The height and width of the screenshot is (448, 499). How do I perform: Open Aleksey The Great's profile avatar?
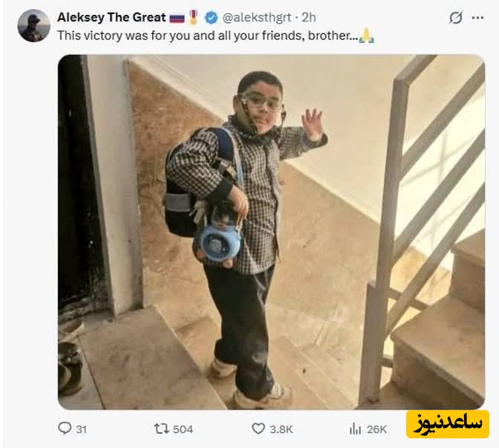[33, 26]
